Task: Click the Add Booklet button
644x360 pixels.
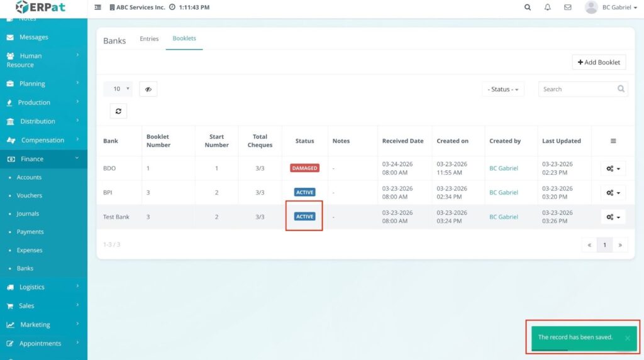Action: click(x=599, y=62)
